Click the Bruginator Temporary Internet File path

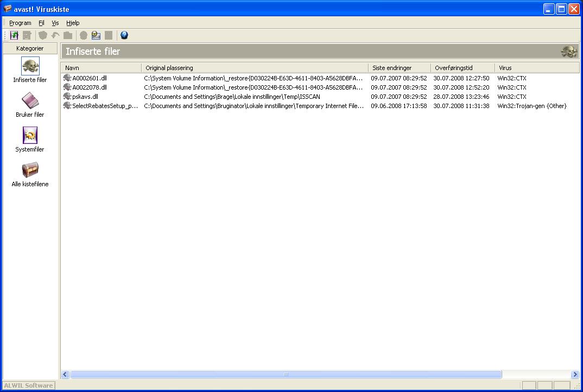tap(254, 106)
